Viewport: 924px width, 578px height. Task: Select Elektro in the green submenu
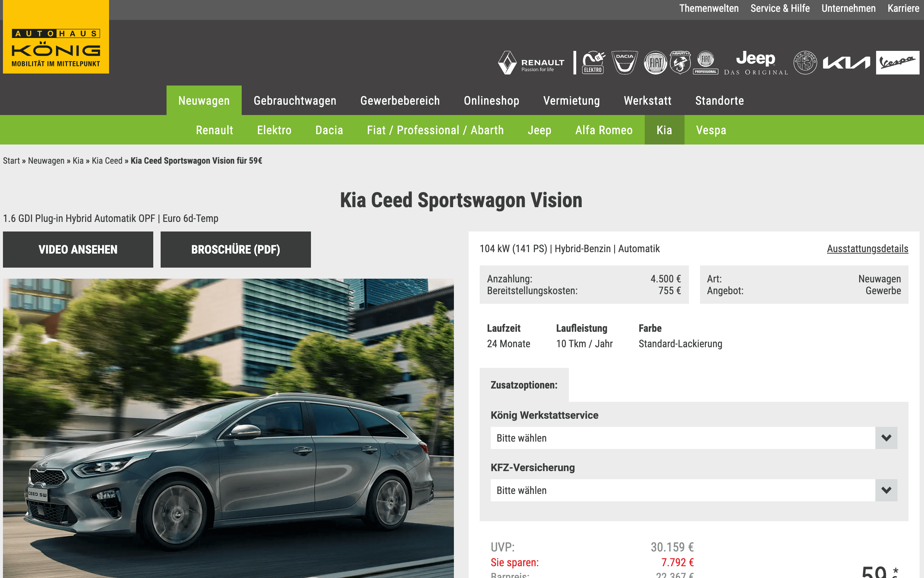(274, 130)
